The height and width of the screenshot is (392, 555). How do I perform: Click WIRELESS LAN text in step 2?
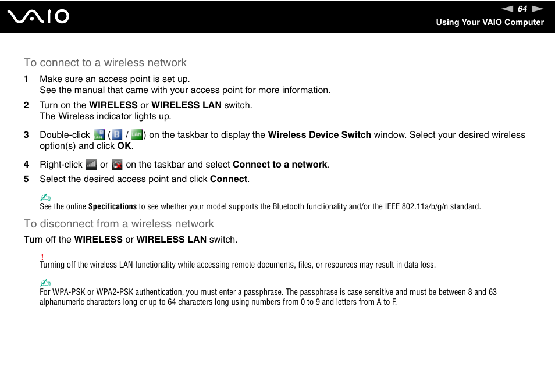pos(187,105)
